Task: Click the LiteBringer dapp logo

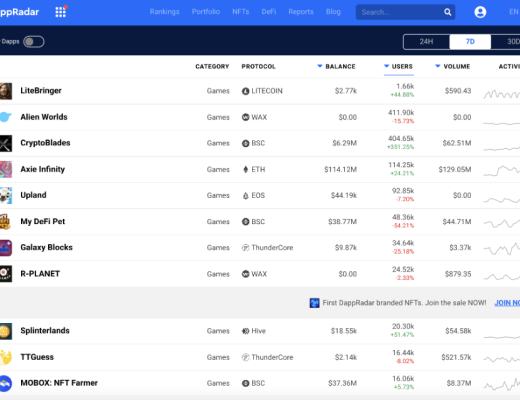Action: 6,91
